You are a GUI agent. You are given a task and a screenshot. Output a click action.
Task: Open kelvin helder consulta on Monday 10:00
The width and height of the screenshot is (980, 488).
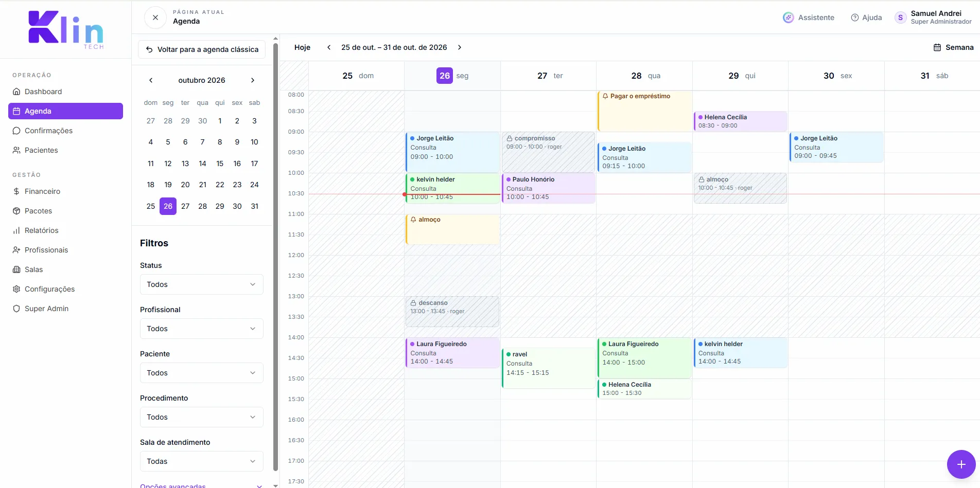[452, 188]
